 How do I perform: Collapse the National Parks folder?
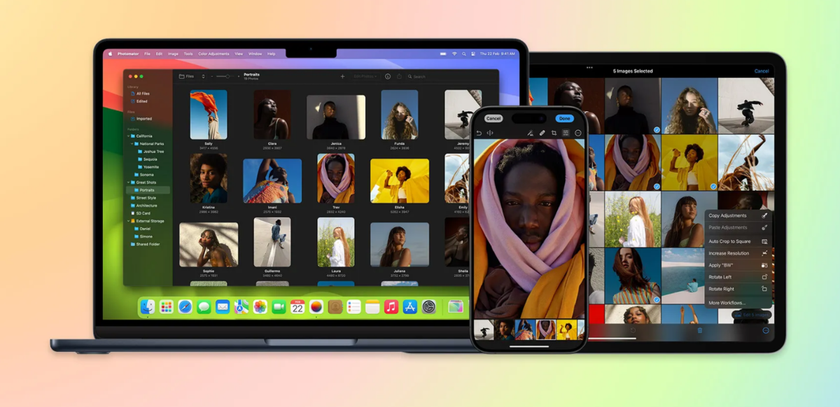[132, 144]
